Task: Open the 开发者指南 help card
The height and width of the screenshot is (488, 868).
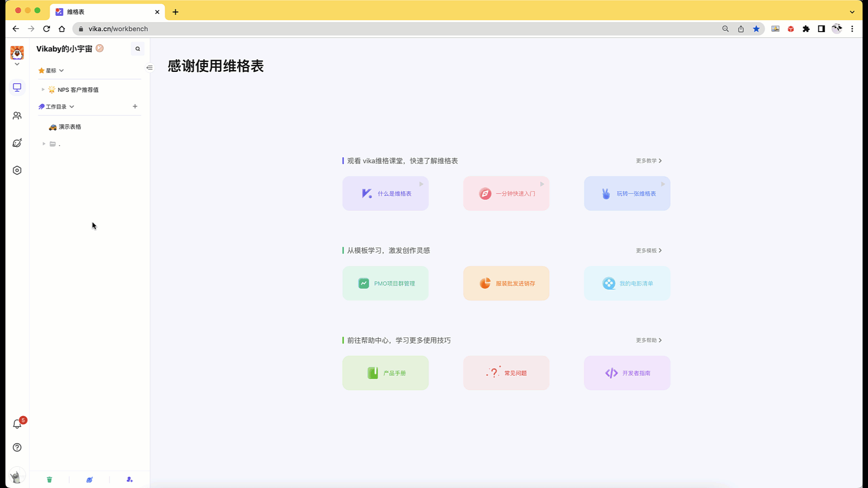Action: tap(627, 373)
